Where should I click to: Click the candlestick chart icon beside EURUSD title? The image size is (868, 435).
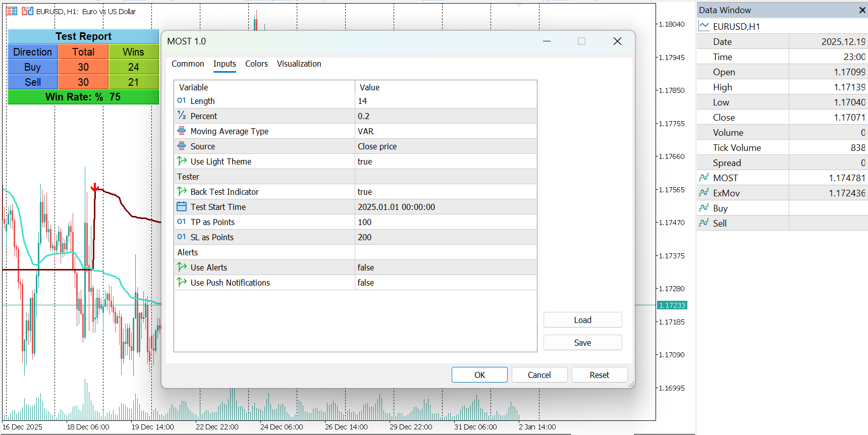point(27,11)
